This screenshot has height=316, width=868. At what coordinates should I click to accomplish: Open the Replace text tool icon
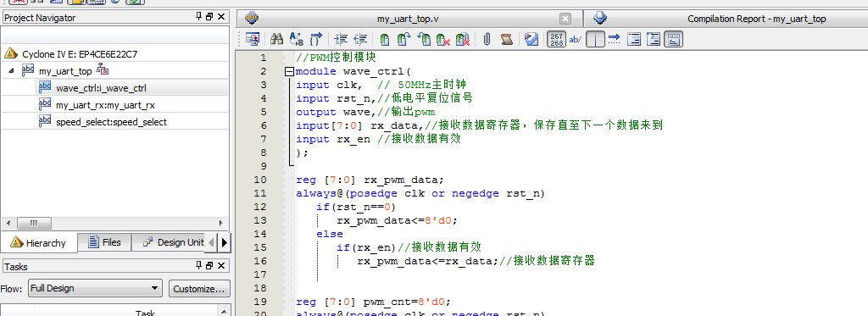click(x=297, y=39)
